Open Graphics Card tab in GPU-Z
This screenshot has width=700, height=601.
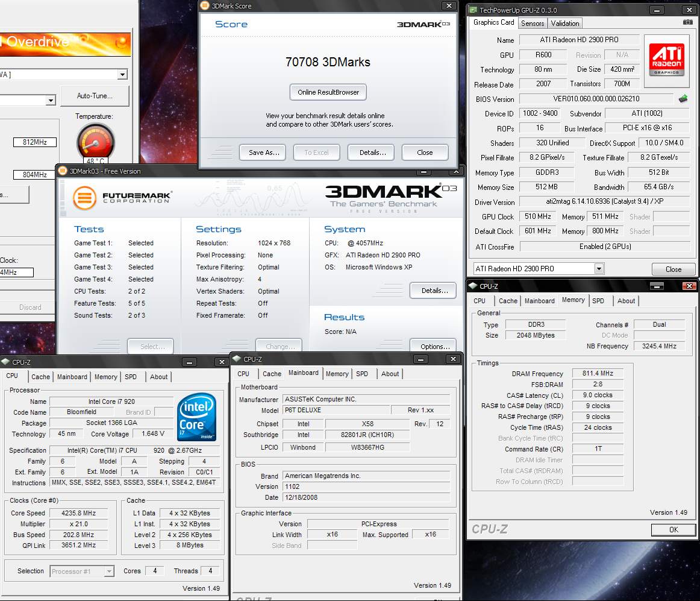point(494,22)
